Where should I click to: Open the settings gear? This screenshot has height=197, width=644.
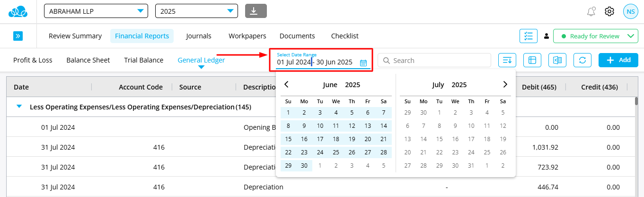[609, 11]
